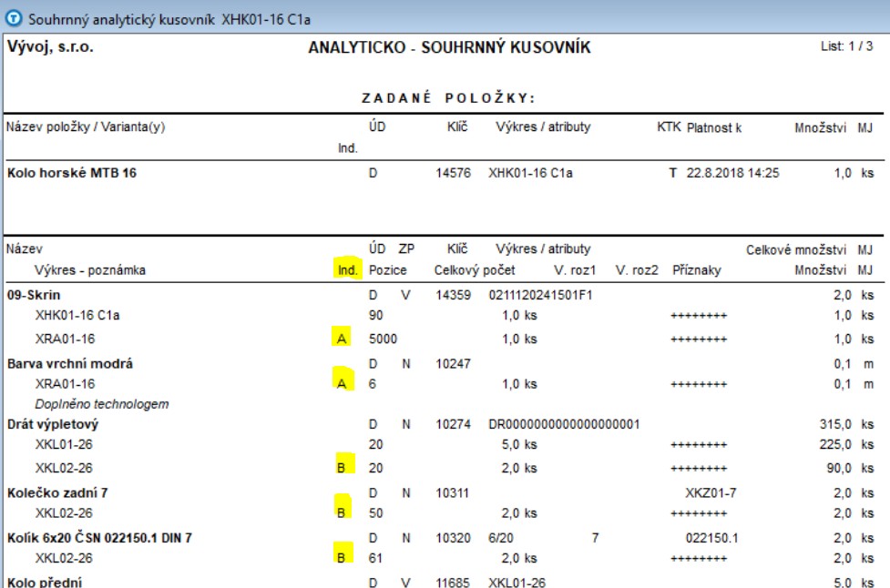Click the date '22.8.2018 14:25'
Image resolution: width=890 pixels, height=588 pixels.
pos(732,173)
